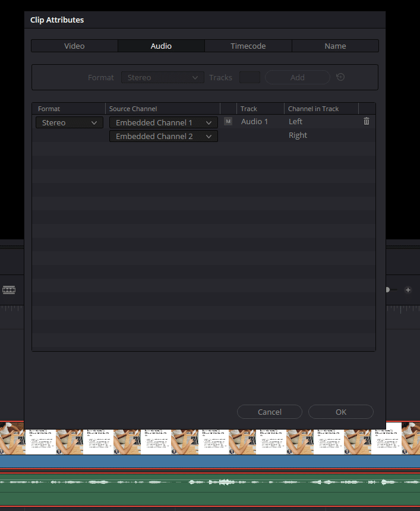Click the timeline zoom in plus icon
The height and width of the screenshot is (511, 420).
[x=408, y=290]
